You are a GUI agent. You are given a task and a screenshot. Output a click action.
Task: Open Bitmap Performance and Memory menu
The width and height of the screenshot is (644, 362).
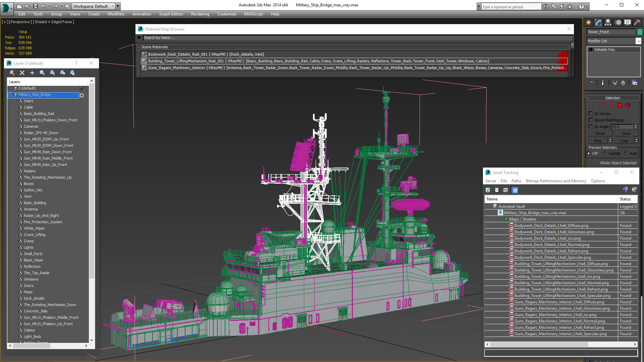tap(556, 181)
